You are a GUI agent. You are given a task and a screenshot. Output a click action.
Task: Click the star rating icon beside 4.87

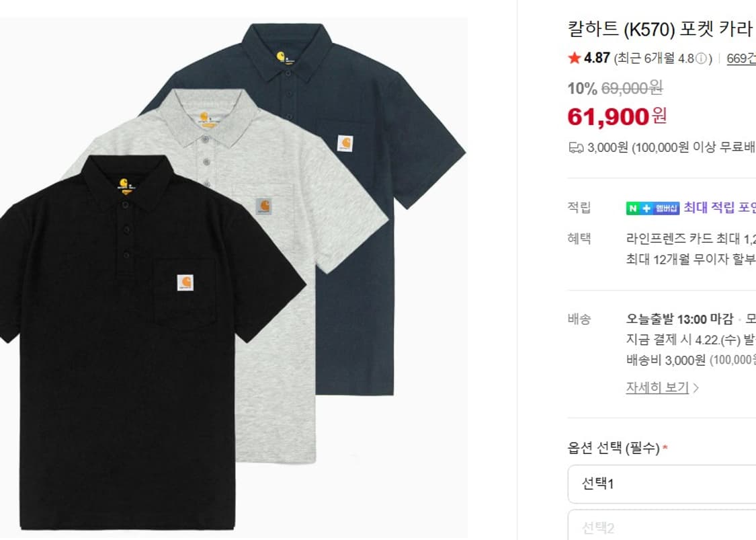(575, 59)
